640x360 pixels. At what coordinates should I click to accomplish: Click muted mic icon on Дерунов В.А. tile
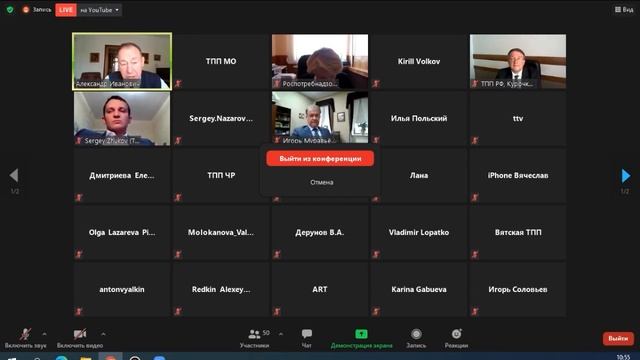(277, 255)
